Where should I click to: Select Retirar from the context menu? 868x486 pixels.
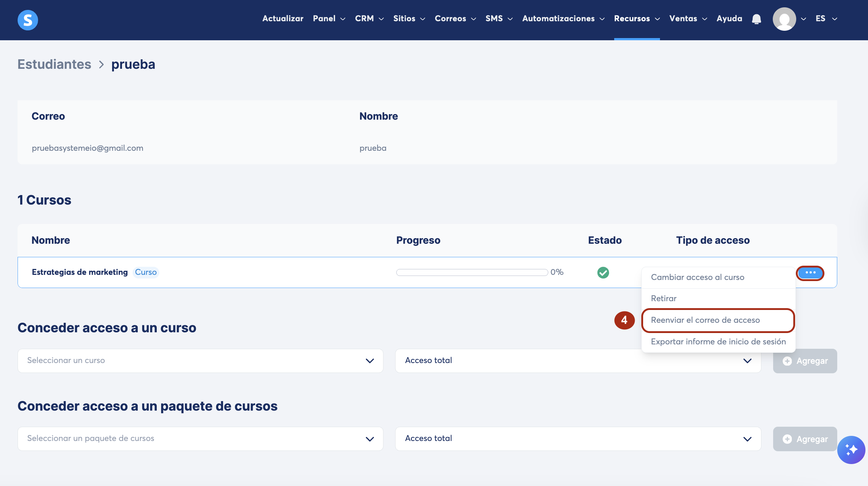click(664, 299)
